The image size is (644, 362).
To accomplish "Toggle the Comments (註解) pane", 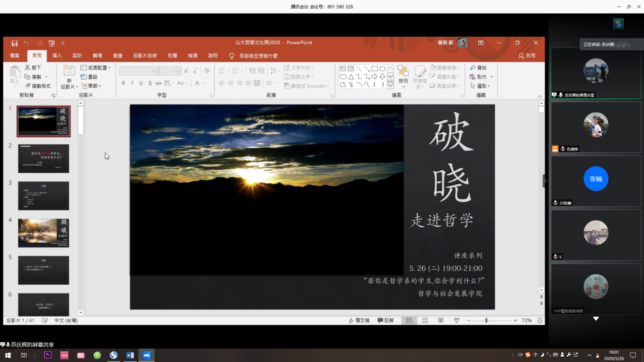I will [386, 320].
